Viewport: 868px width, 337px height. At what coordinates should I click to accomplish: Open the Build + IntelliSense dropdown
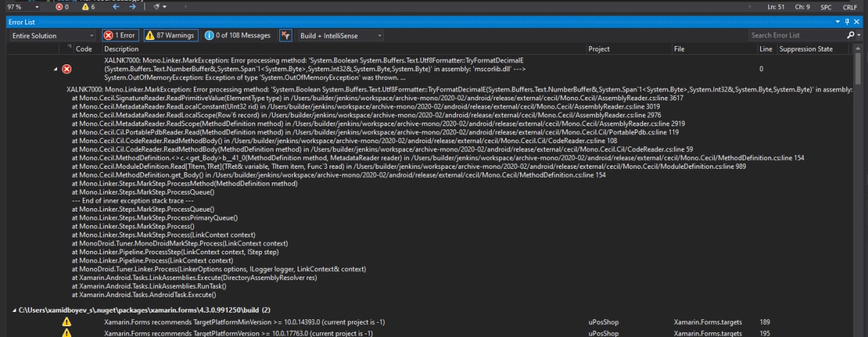(x=340, y=35)
